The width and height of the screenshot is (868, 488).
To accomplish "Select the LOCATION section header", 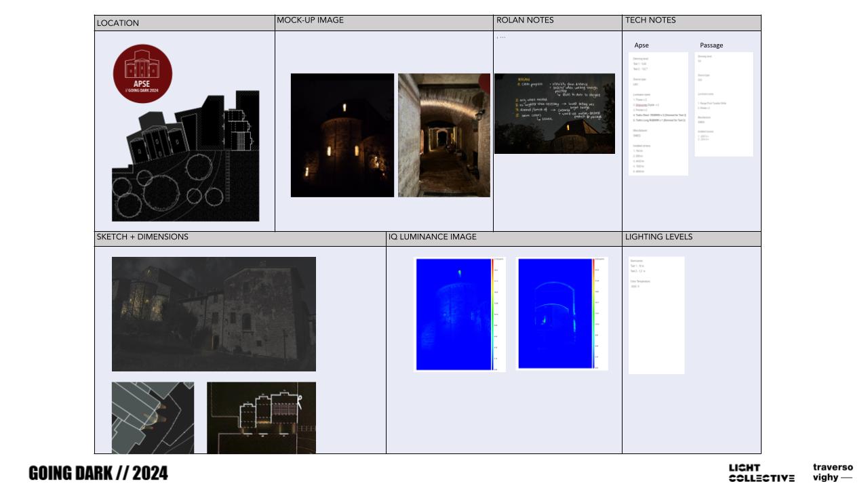I will tap(184, 23).
